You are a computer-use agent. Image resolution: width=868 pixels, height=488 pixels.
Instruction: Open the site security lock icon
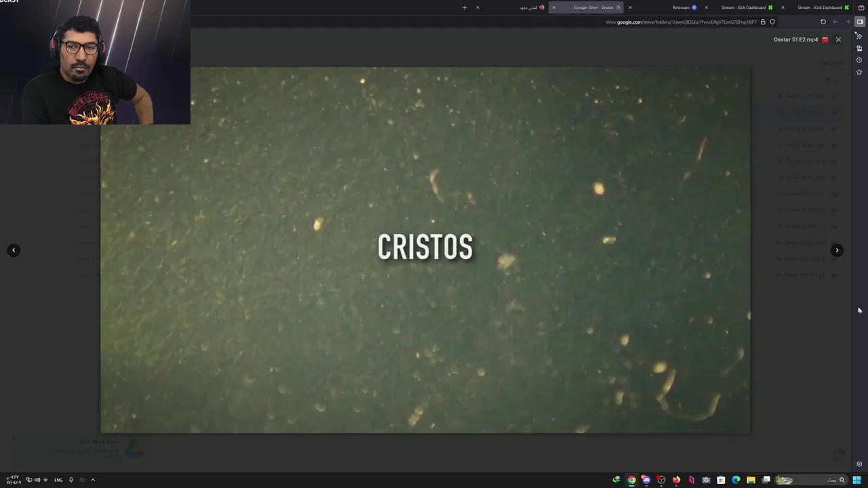click(763, 22)
